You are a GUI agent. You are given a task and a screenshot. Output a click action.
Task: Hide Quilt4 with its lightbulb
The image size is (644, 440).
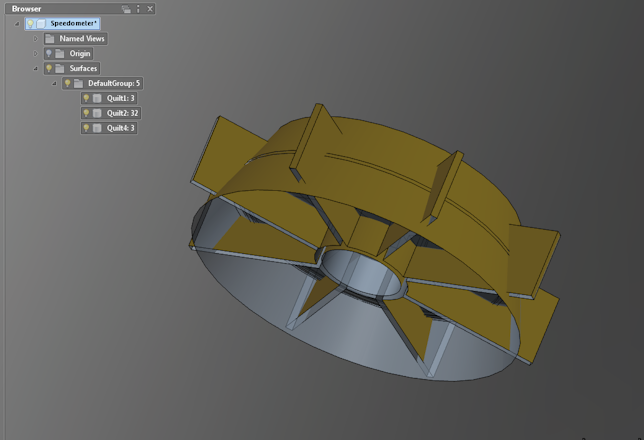[x=86, y=128]
